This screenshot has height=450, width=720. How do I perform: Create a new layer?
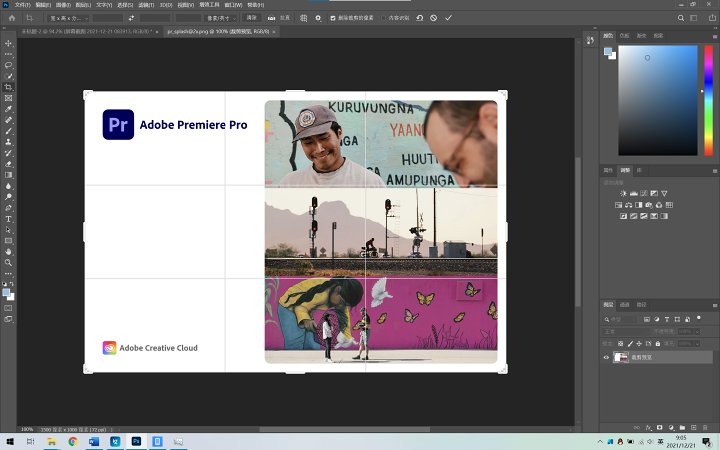[x=694, y=428]
